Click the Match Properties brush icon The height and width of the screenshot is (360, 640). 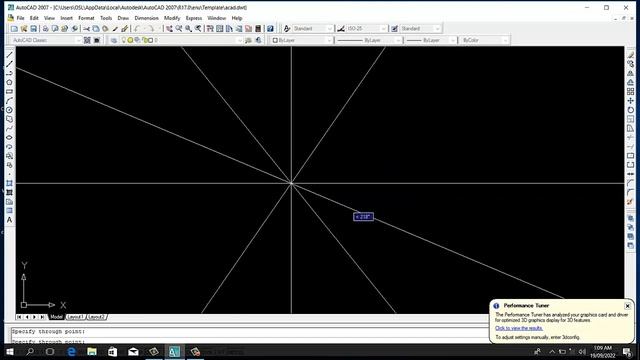(x=115, y=29)
